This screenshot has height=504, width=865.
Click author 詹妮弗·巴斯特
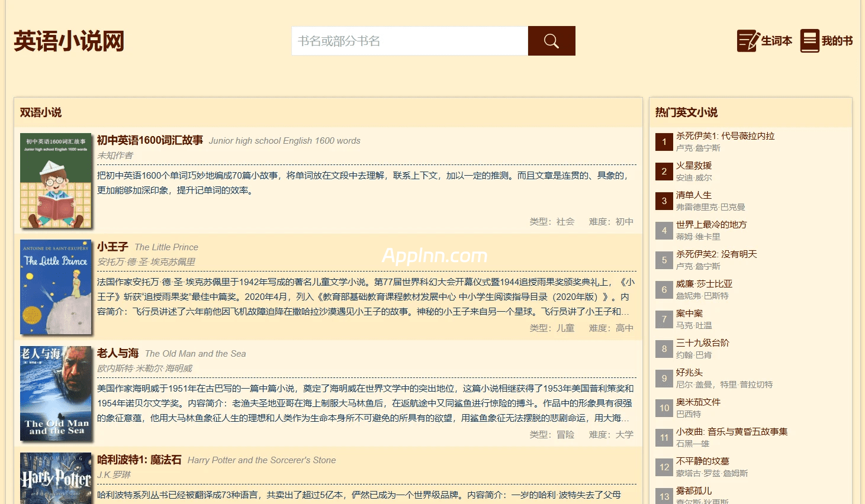[702, 296]
